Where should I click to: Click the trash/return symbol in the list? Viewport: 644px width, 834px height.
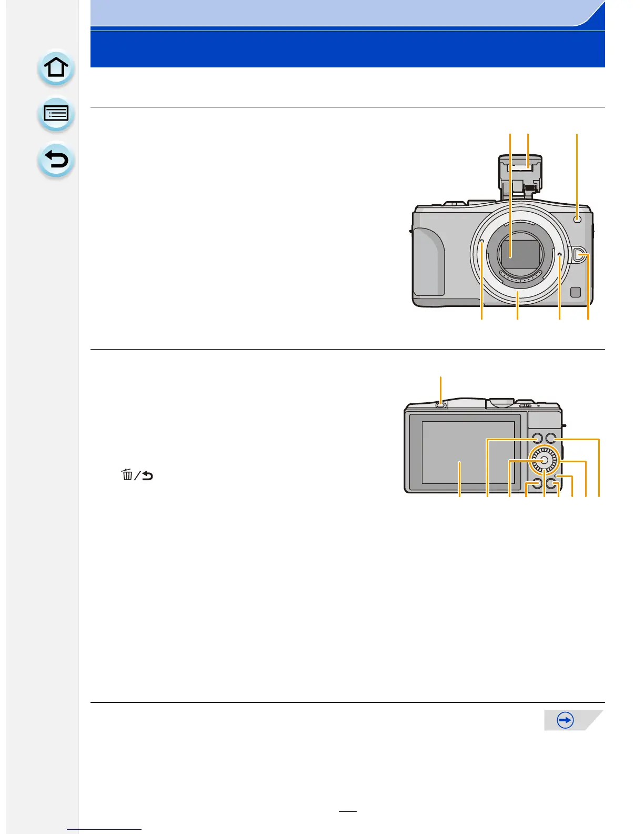pos(137,475)
